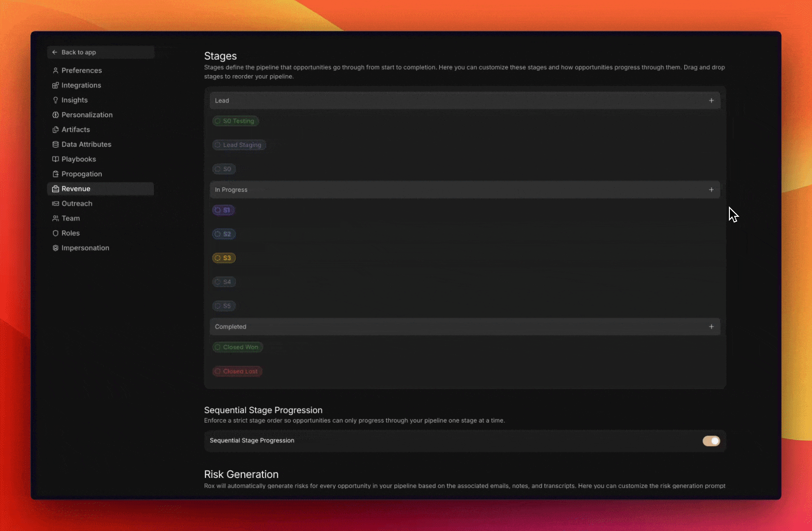This screenshot has width=812, height=531.
Task: Select the Closed Won stage badge
Action: (x=238, y=347)
